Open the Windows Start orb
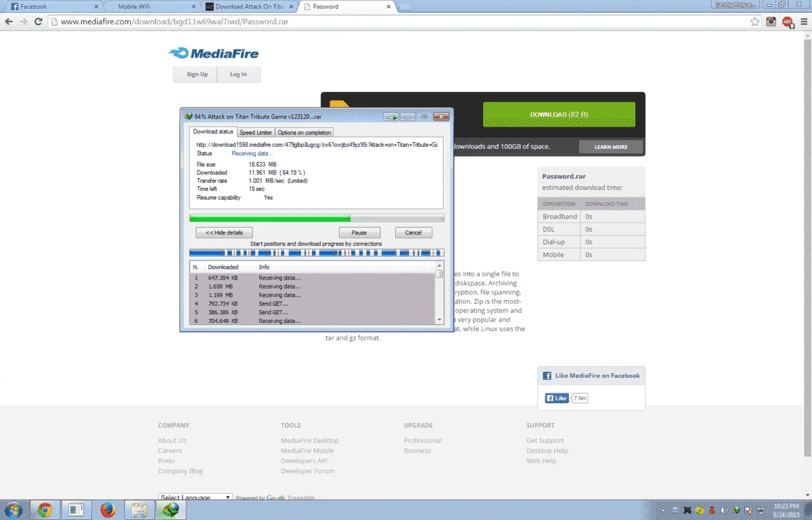Viewport: 812px width, 520px height. [13, 510]
